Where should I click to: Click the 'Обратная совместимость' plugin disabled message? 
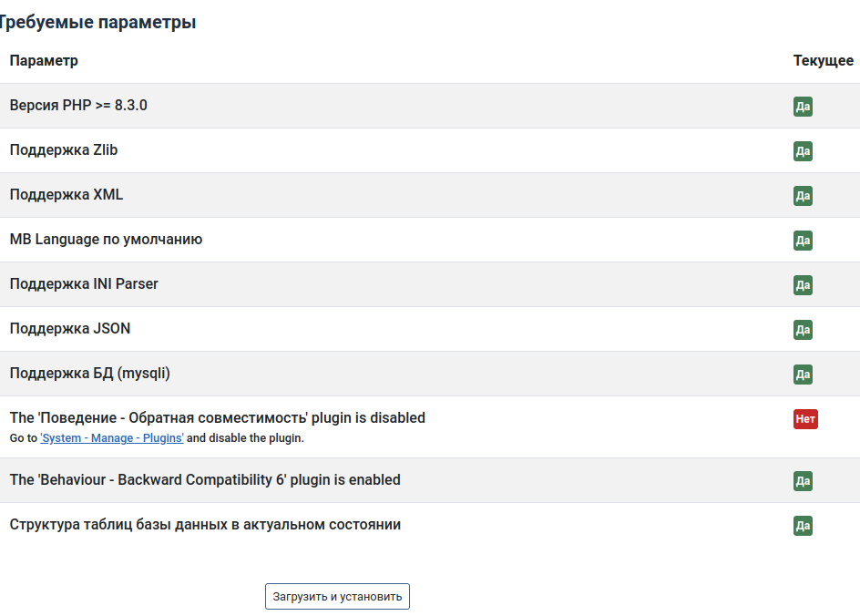click(x=217, y=418)
